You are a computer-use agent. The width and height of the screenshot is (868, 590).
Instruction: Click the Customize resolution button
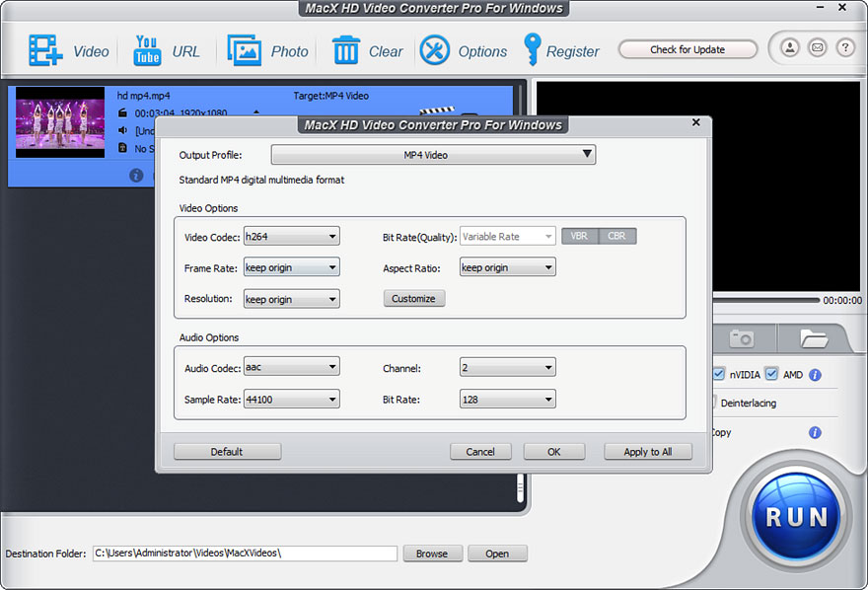(414, 298)
